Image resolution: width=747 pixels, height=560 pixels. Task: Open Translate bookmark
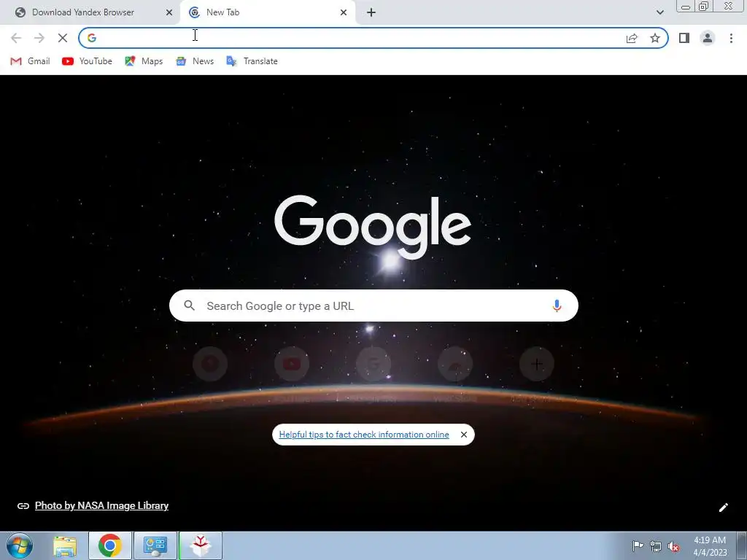(252, 61)
